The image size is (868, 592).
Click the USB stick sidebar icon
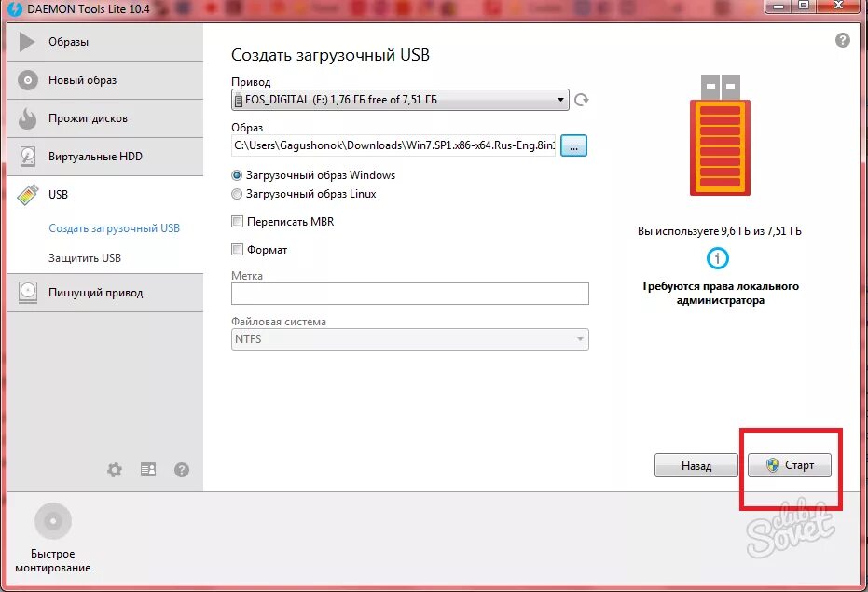[x=28, y=194]
